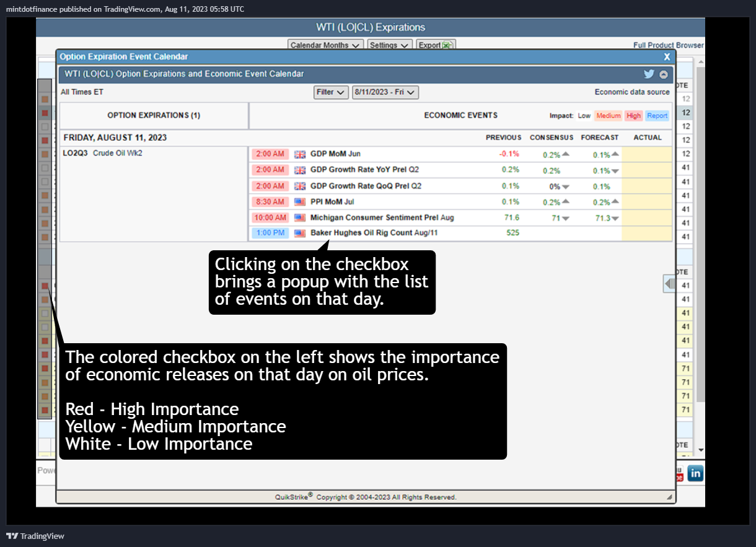Image resolution: width=756 pixels, height=547 pixels.
Task: Click the UK flag beside GDP MoM Jun
Action: click(x=300, y=154)
